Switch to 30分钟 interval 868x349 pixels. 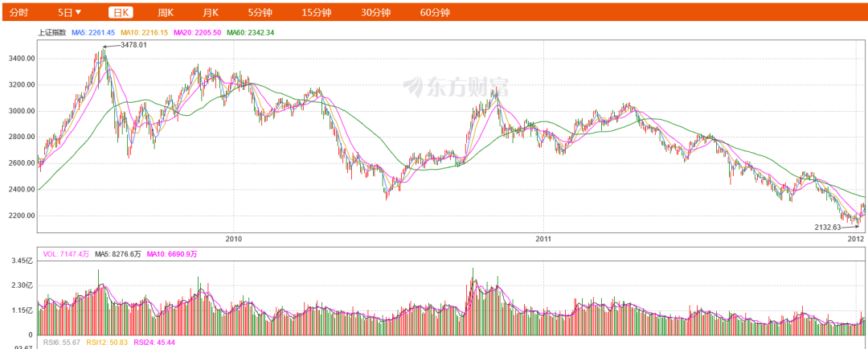375,12
